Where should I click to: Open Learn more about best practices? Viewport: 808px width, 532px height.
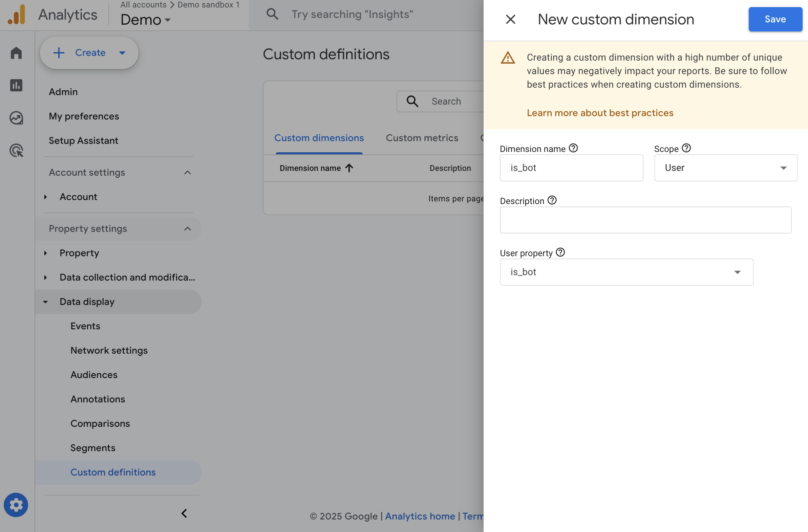point(600,113)
